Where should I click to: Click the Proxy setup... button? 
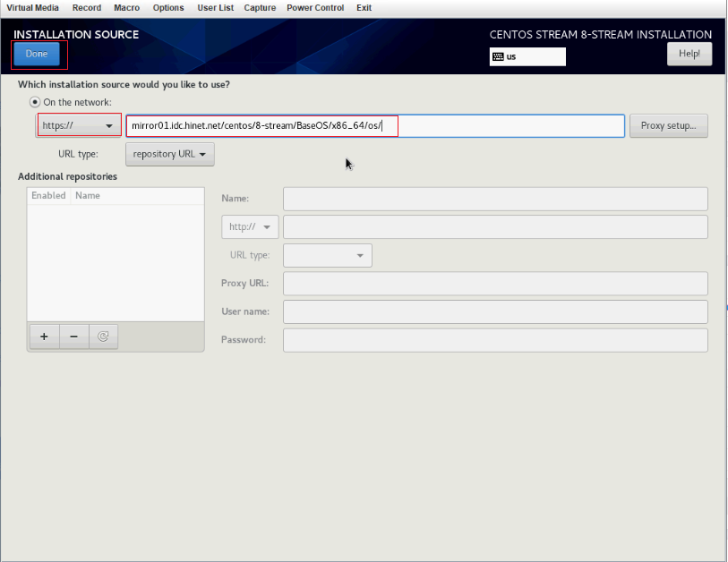click(669, 126)
